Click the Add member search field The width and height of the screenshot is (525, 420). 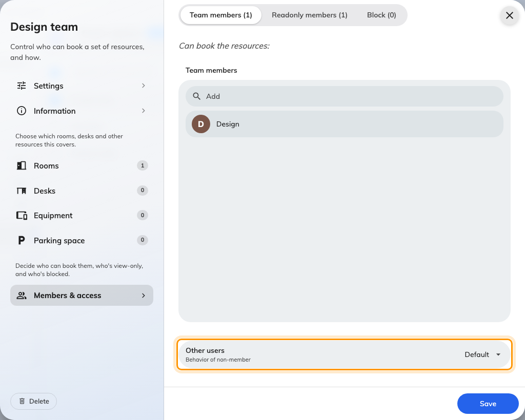pos(345,96)
